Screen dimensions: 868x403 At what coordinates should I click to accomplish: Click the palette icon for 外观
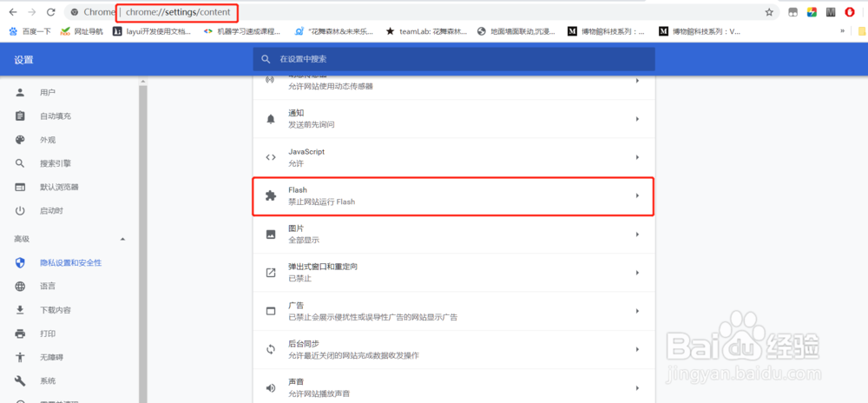coord(20,140)
